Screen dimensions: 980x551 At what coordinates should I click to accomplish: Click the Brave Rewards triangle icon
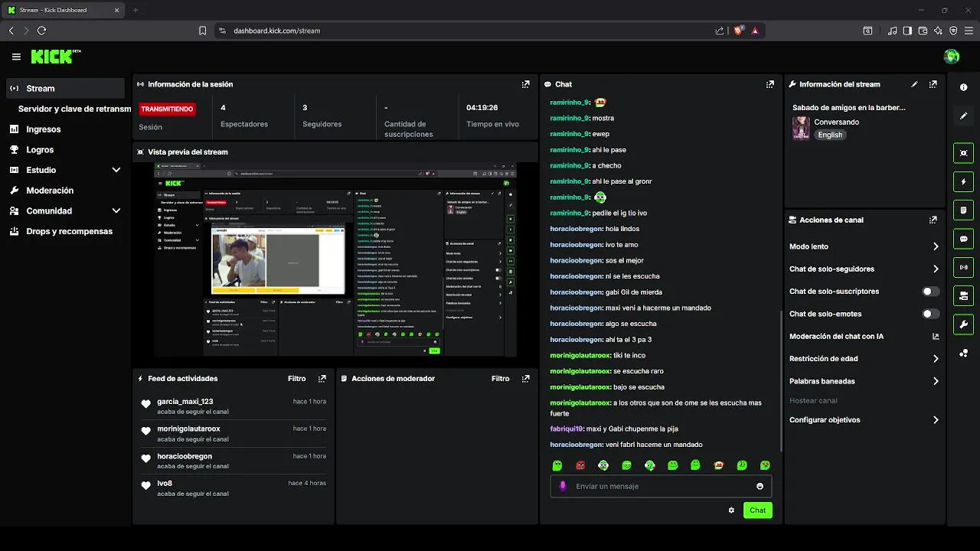point(755,31)
